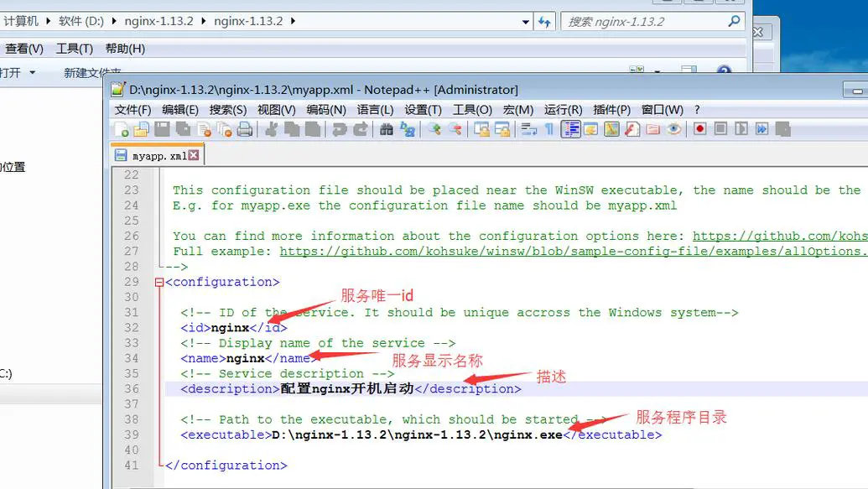The image size is (868, 489).
Task: Open the 语言(L) menu
Action: (x=375, y=110)
